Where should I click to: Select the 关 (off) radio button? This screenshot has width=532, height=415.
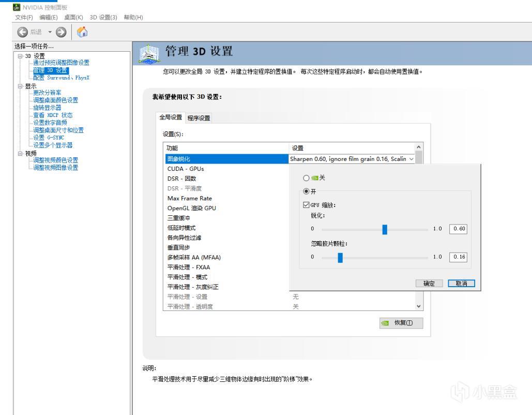306,178
